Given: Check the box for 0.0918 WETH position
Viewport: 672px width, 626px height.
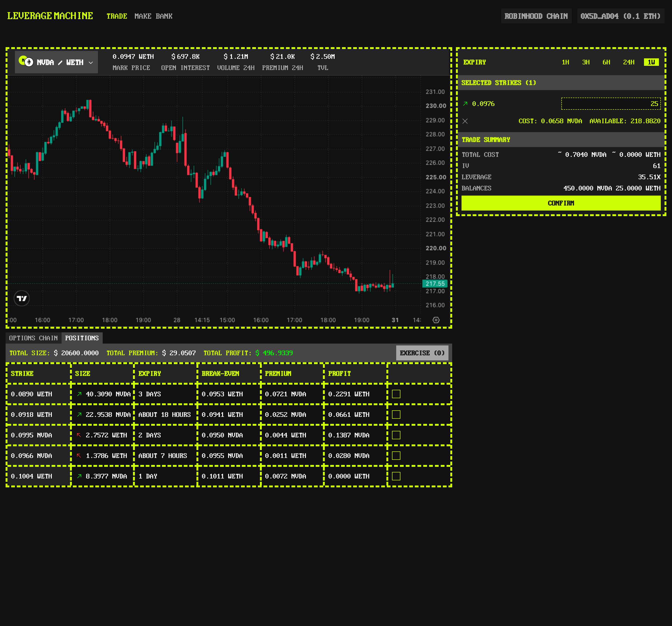Looking at the screenshot, I should tap(396, 415).
